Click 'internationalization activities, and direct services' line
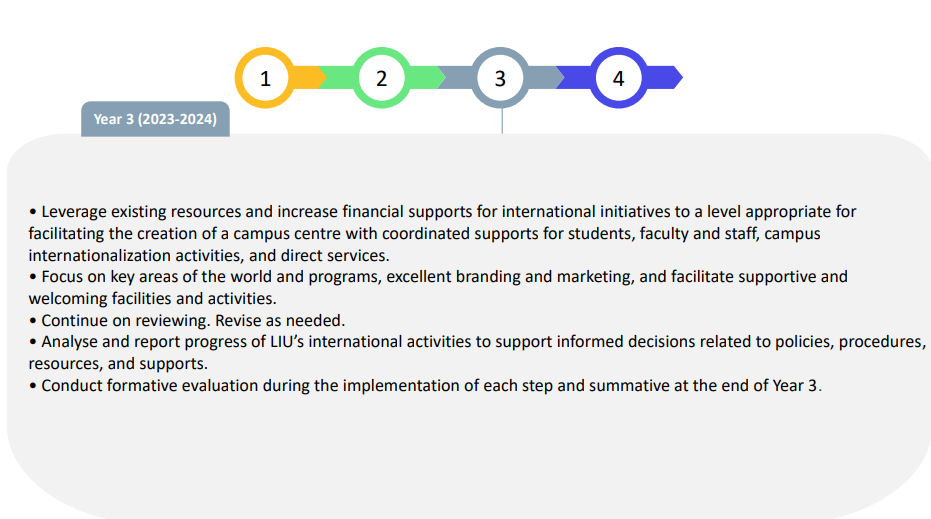The height and width of the screenshot is (519, 931). click(x=209, y=255)
